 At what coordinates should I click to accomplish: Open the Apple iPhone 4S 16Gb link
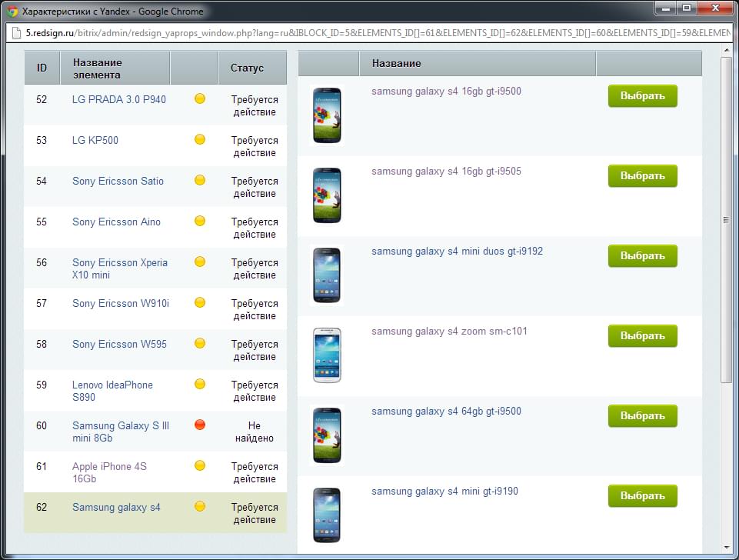click(x=109, y=472)
